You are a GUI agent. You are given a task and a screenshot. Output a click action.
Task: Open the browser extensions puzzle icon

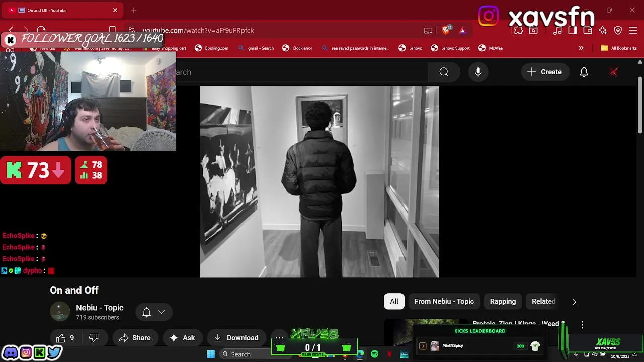tap(518, 30)
